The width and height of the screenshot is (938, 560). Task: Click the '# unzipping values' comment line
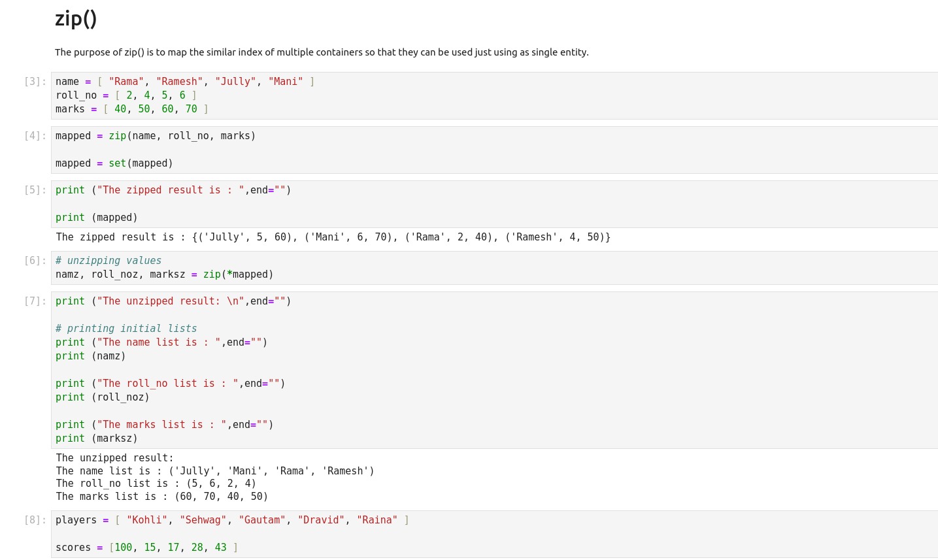tap(109, 261)
